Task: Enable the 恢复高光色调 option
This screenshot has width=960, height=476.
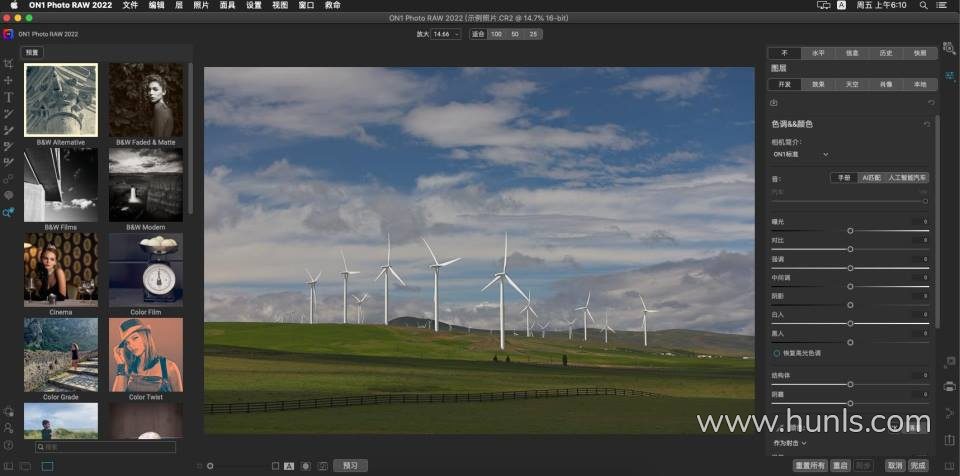Action: [x=776, y=353]
